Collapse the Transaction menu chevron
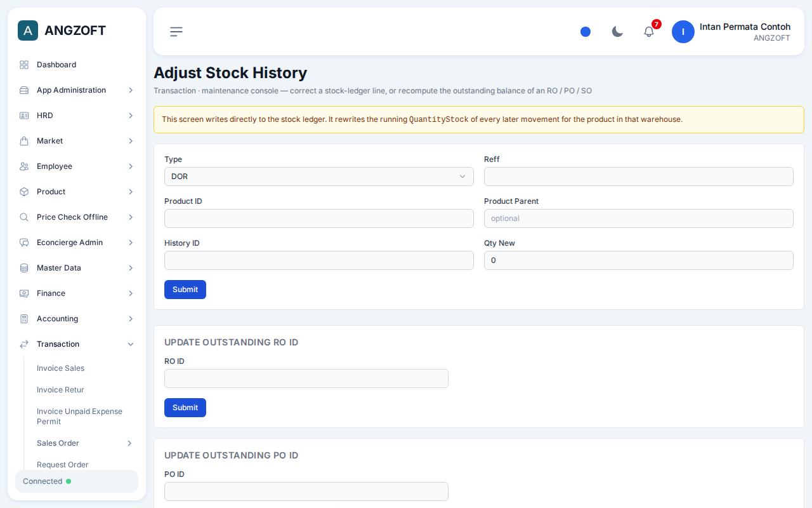The width and height of the screenshot is (812, 508). (131, 344)
